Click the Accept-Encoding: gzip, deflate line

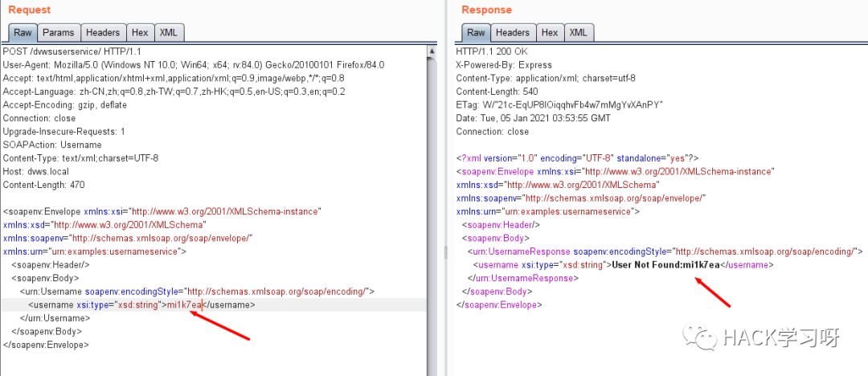pos(65,104)
